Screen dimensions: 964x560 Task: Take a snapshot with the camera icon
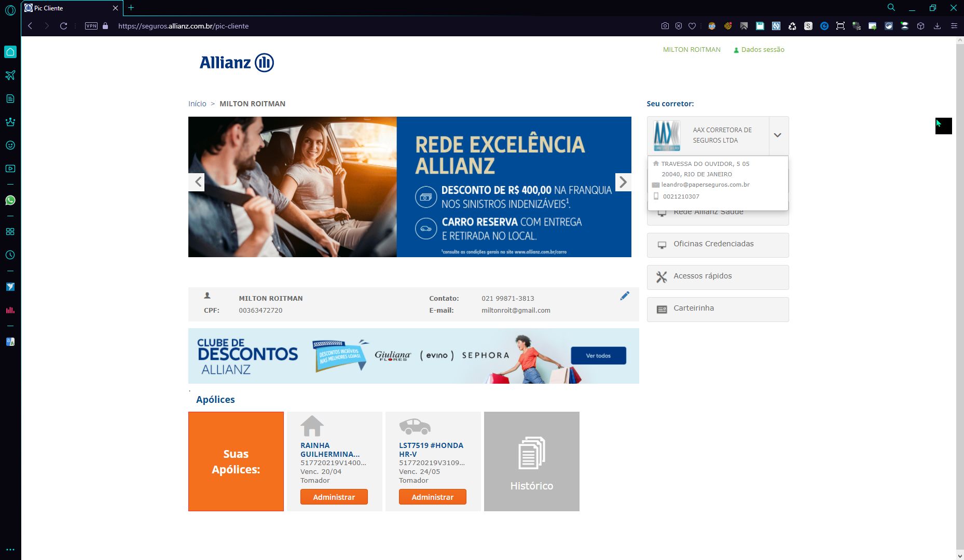(x=665, y=26)
